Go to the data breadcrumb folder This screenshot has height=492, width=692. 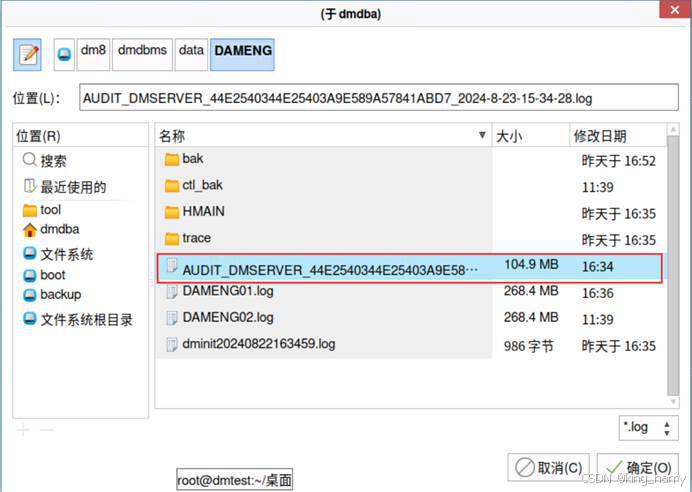click(x=191, y=55)
